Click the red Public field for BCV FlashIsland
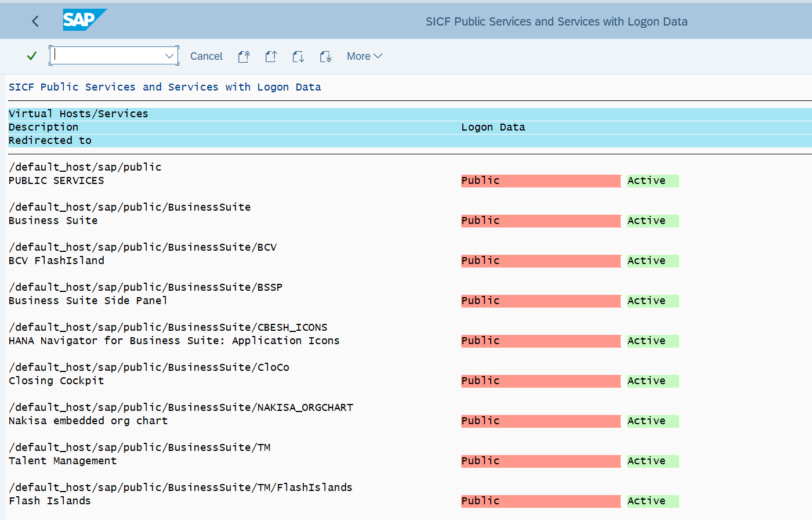The image size is (812, 520). pos(540,261)
